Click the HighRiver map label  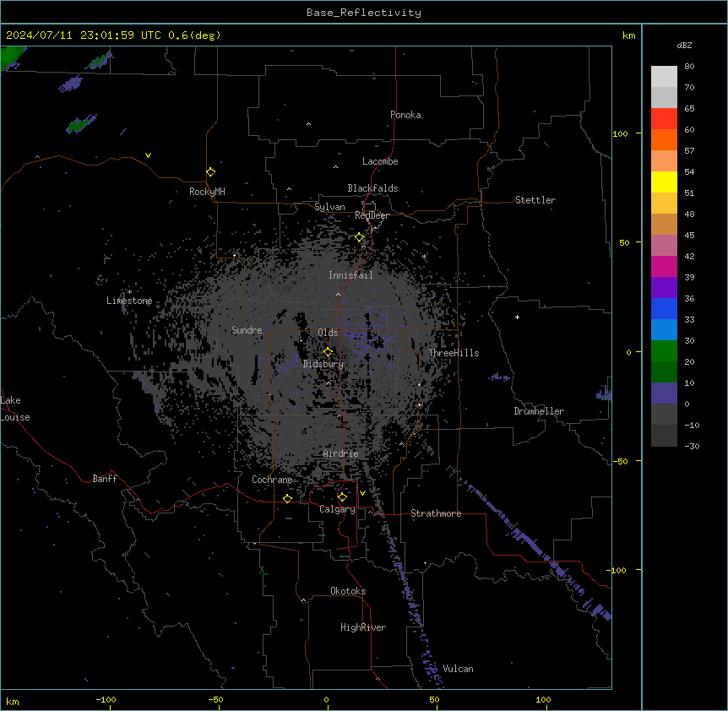[x=363, y=627]
